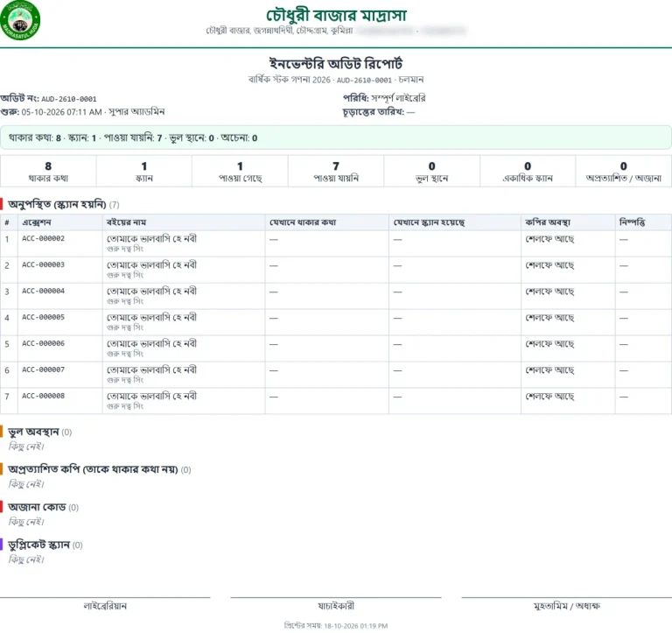Click the stat card 8 থাকার কথা
This screenshot has width=672, height=633.
coord(48,171)
